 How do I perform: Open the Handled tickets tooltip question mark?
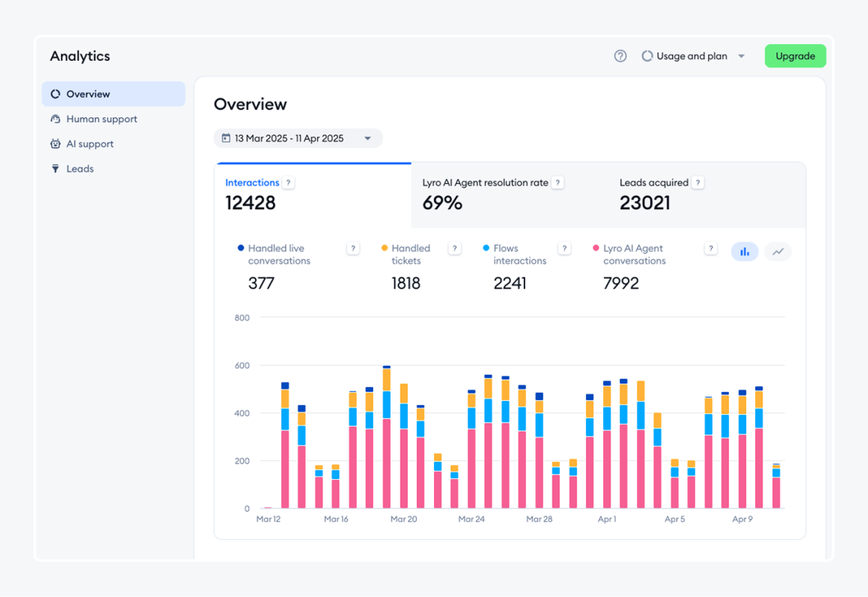(454, 247)
